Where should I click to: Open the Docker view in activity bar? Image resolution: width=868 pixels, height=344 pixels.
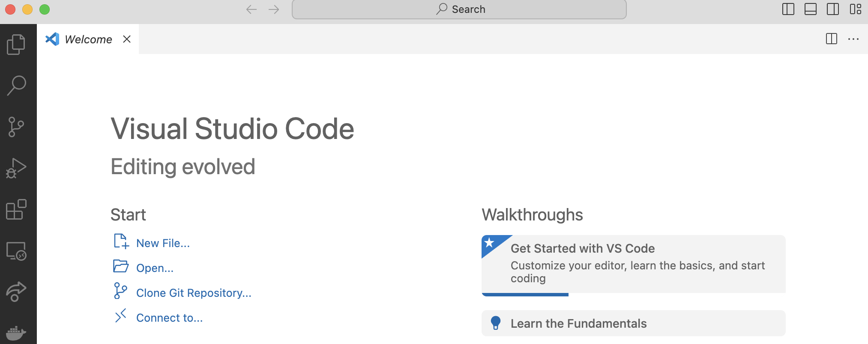coord(16,332)
